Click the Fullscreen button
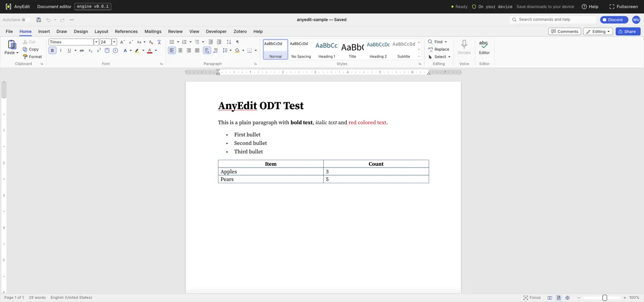This screenshot has width=644, height=302. click(623, 6)
